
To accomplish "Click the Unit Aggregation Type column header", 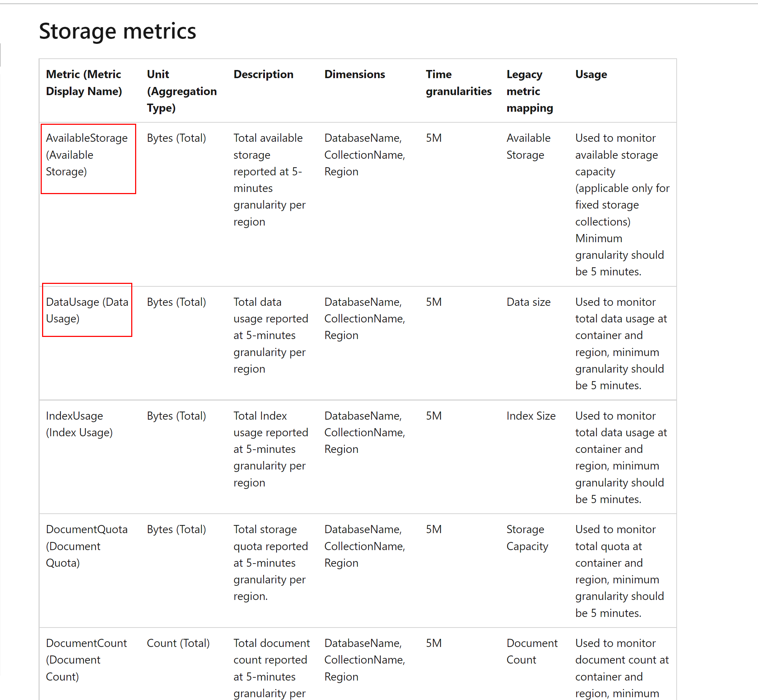I will [181, 91].
